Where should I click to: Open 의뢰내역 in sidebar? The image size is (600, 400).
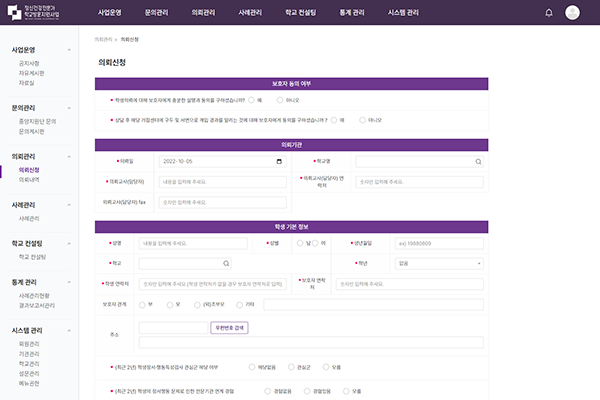tap(29, 180)
